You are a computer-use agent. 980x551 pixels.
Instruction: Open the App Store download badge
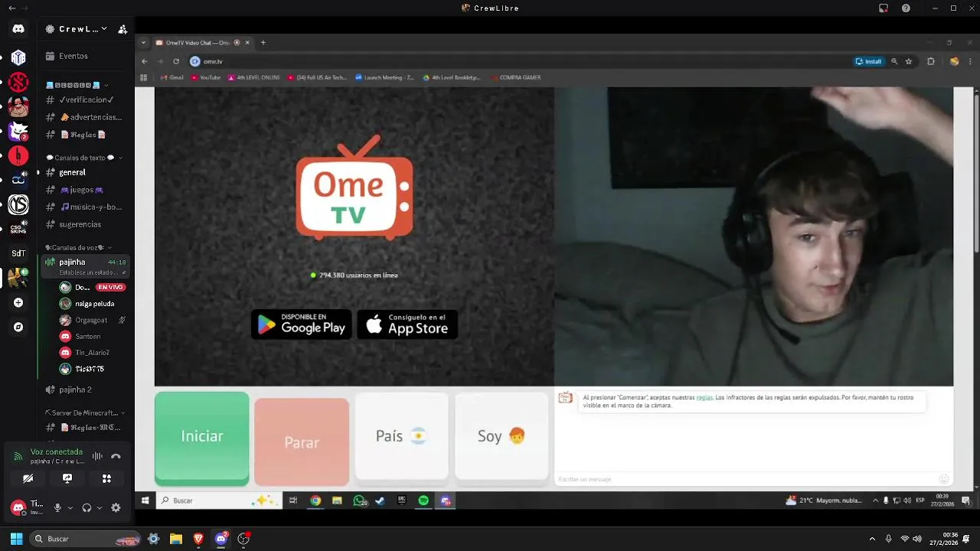(407, 324)
